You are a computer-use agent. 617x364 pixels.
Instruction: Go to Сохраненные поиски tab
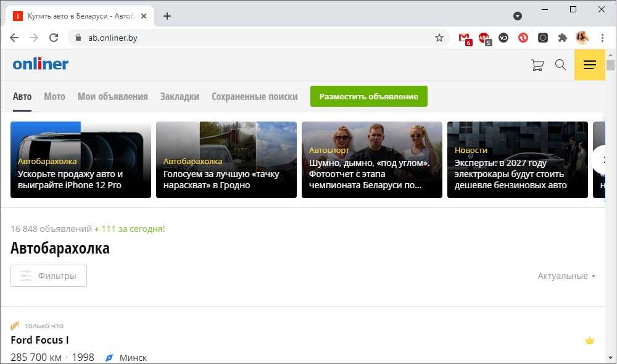254,96
